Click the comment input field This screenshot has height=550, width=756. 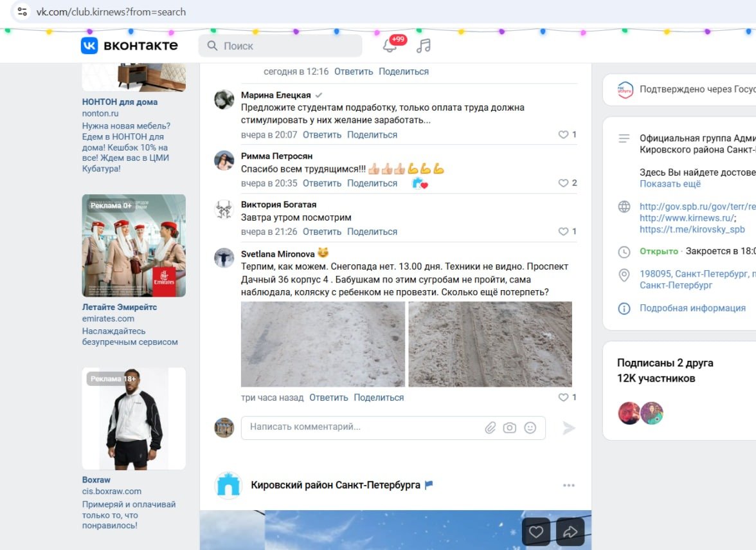(x=354, y=427)
